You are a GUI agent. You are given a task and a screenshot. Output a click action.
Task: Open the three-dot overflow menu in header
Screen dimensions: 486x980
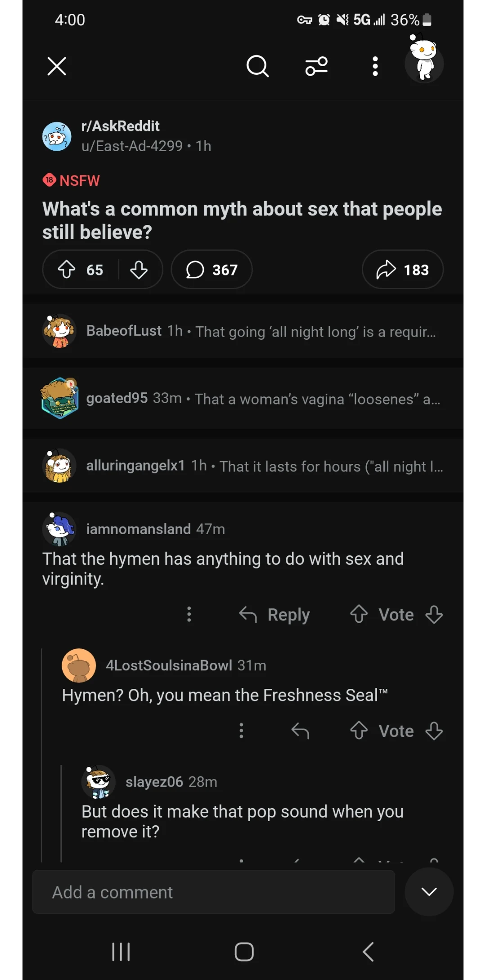pyautogui.click(x=375, y=67)
